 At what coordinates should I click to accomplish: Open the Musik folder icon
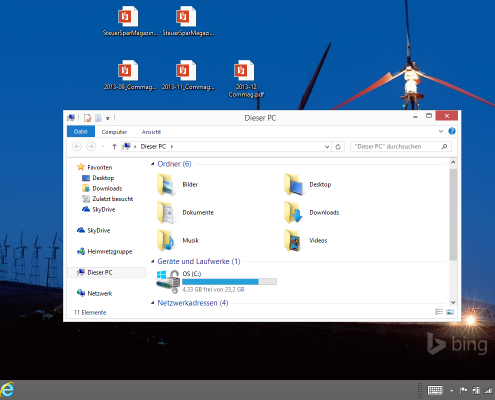[166, 240]
